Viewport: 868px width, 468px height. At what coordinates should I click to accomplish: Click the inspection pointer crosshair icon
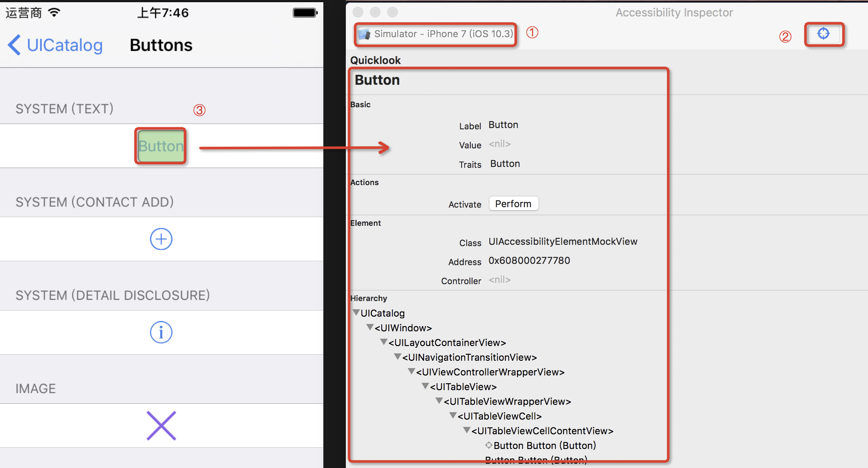coord(823,33)
